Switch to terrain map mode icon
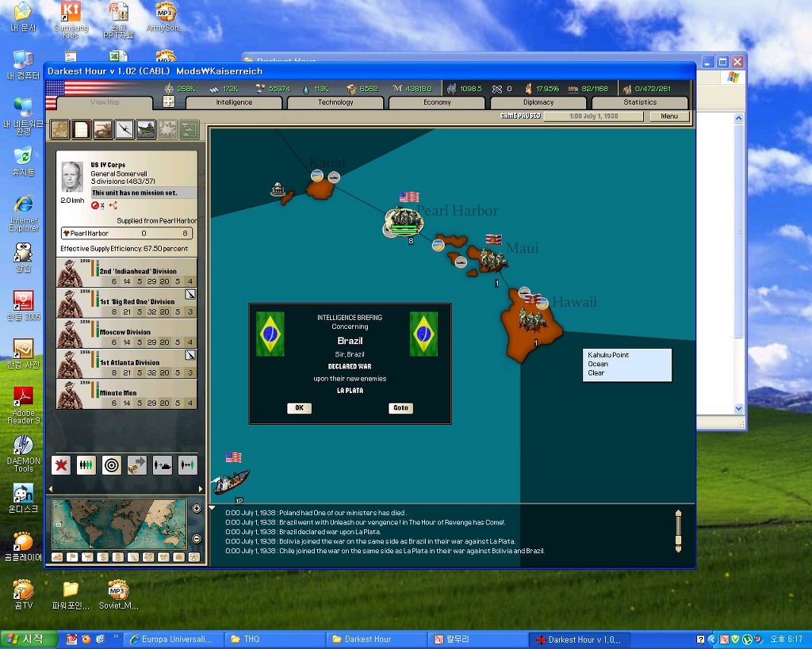The image size is (812, 649). point(57,557)
